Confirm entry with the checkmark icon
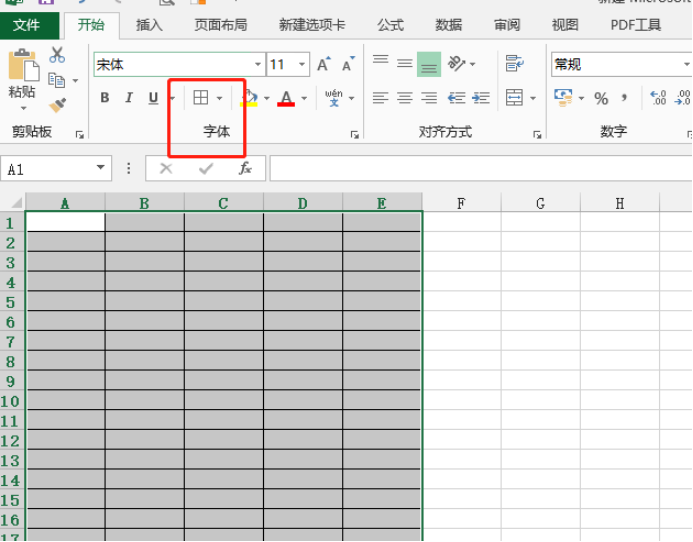The image size is (693, 542). (x=206, y=168)
